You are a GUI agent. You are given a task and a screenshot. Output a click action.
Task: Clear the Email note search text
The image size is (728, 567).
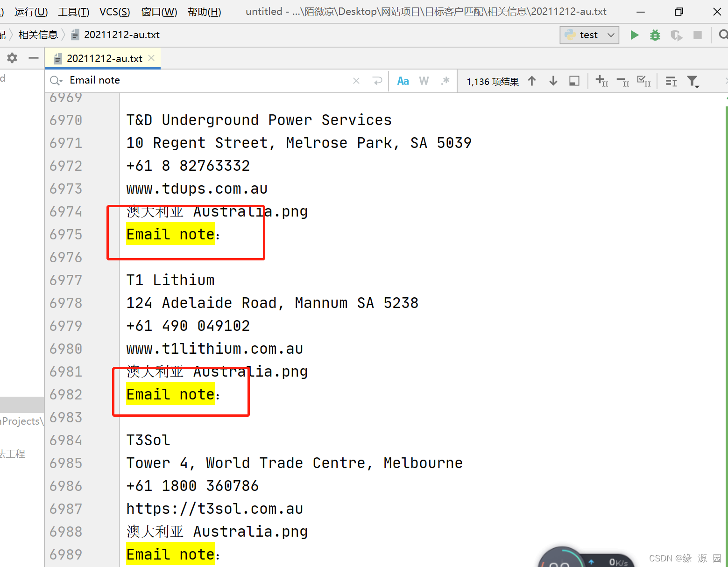[356, 81]
